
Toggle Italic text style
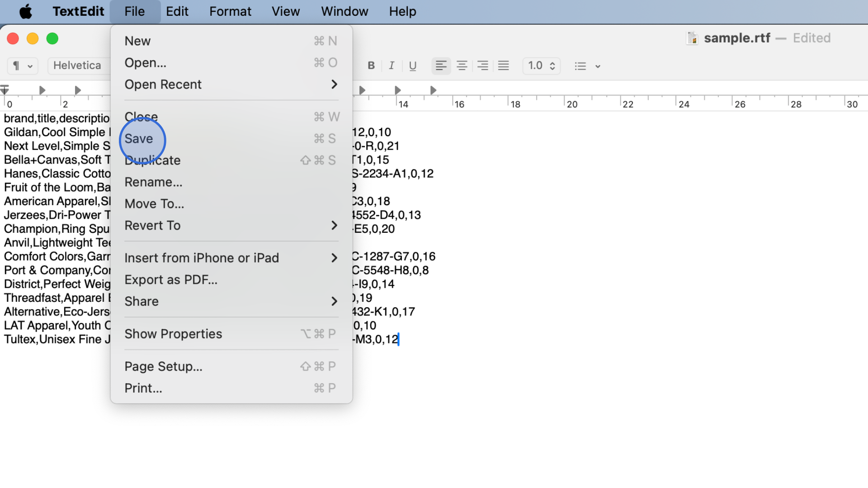point(392,66)
